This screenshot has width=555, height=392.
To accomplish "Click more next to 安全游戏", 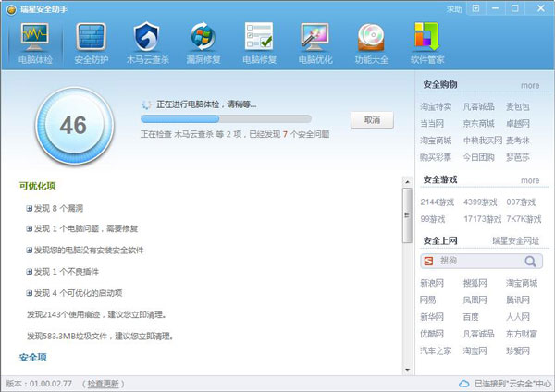I will [530, 180].
